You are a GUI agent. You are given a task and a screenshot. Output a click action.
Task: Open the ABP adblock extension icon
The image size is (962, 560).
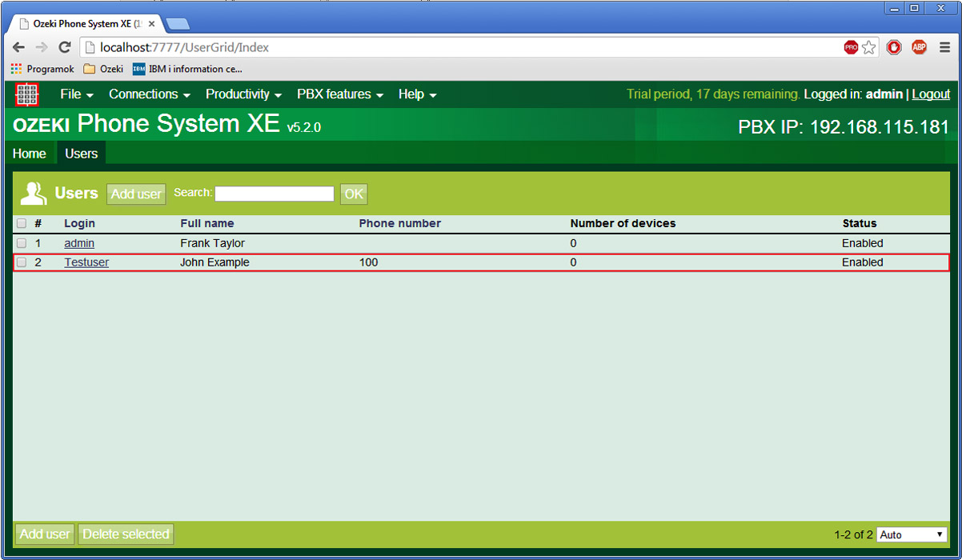(919, 47)
